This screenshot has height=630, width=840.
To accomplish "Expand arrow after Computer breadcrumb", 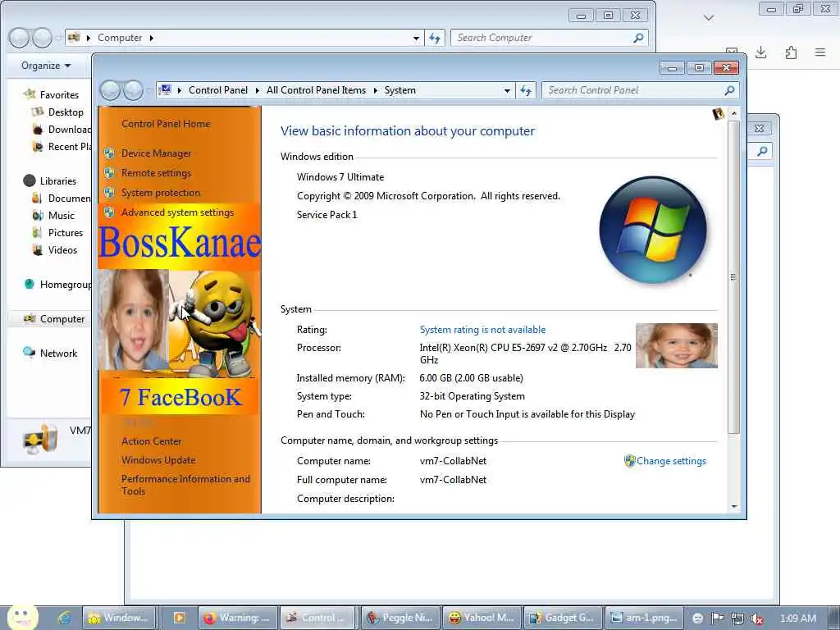I will click(152, 38).
